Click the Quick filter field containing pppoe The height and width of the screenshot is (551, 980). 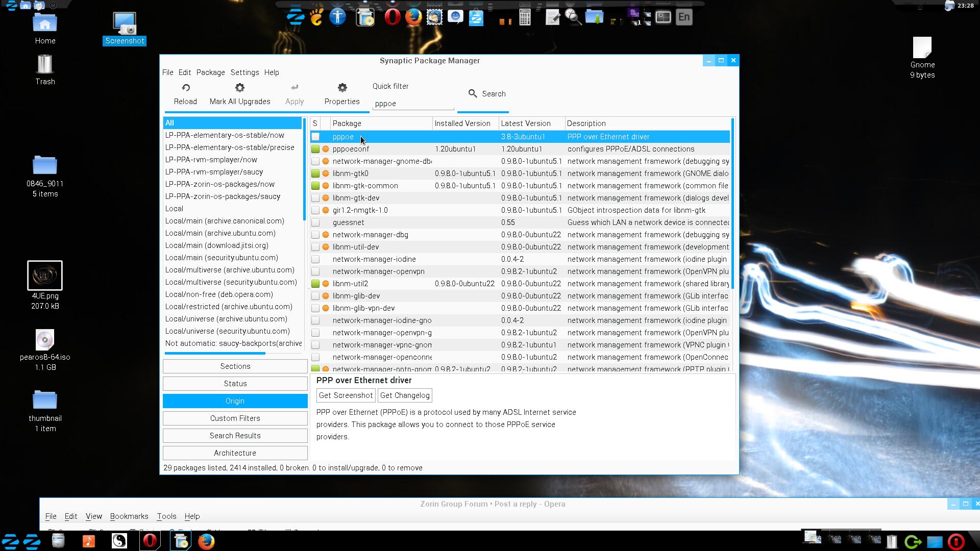[412, 104]
